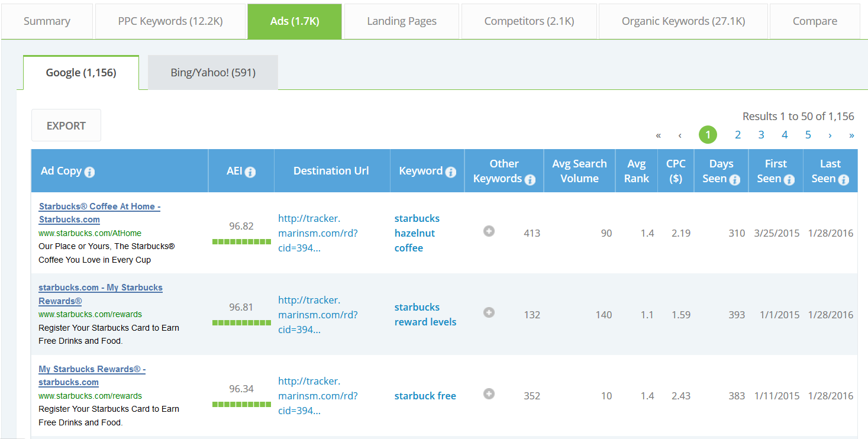Click Avg Rank column header
The height and width of the screenshot is (439, 868).
[x=637, y=171]
